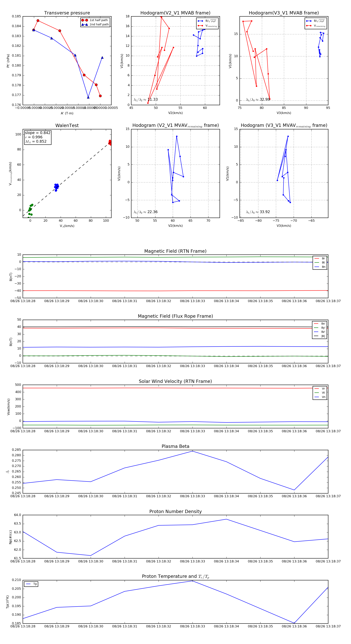Click '1st half path' legend entry
Screen dimensions: 351x644
pos(95,20)
